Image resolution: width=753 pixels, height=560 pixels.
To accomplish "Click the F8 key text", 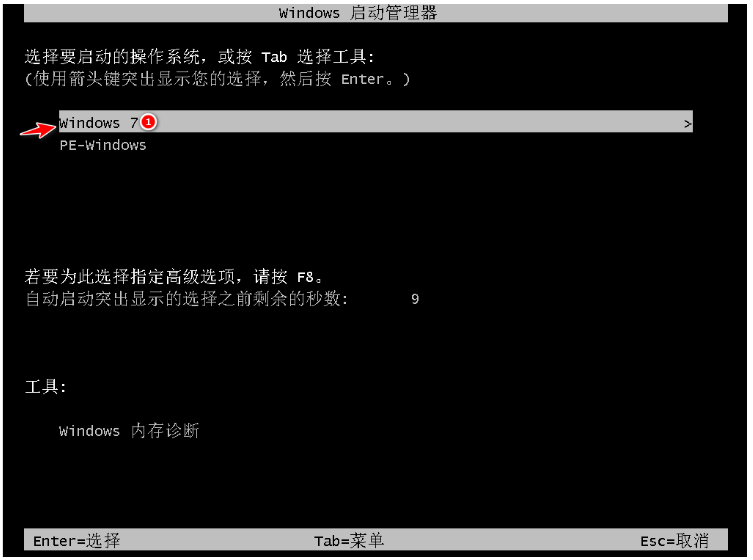I will [305, 278].
